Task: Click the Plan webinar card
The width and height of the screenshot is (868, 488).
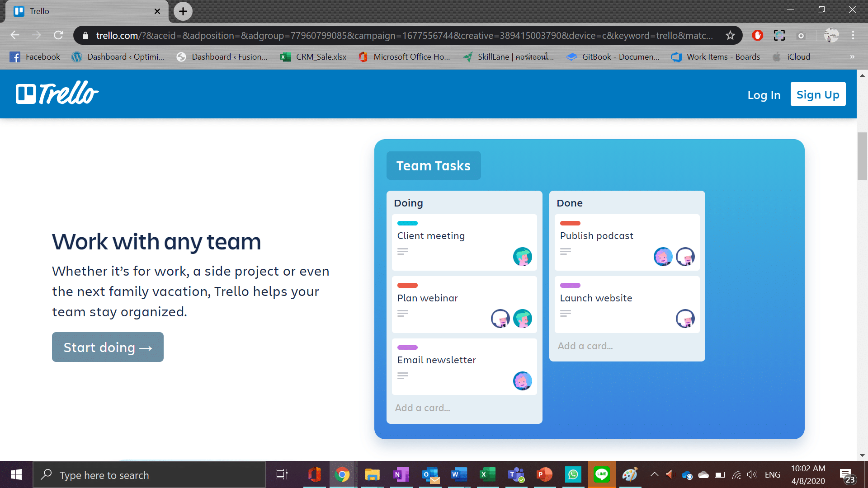Action: pos(464,304)
